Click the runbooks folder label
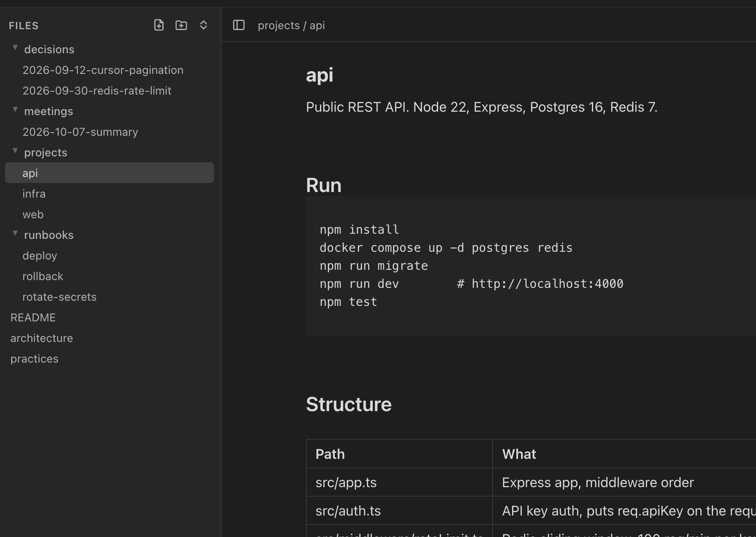Viewport: 756px width, 537px height. pos(49,235)
